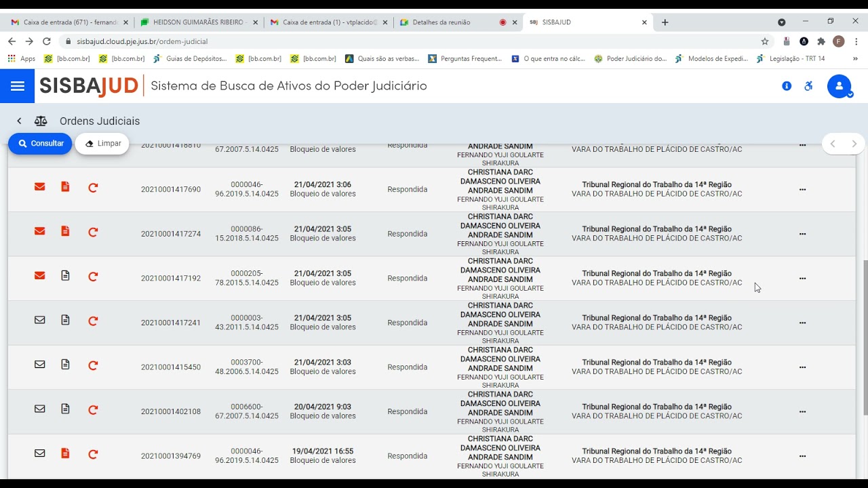Open the SISBAJUD hamburger menu

pos(18,86)
